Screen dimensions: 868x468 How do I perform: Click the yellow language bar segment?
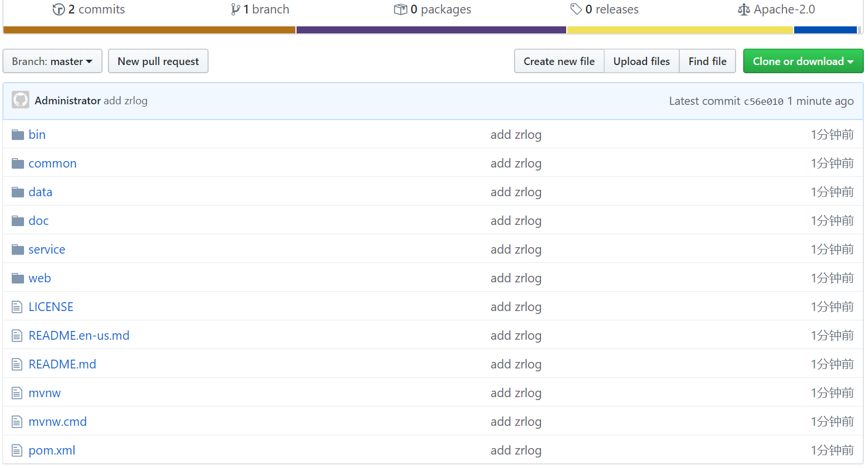tap(680, 30)
